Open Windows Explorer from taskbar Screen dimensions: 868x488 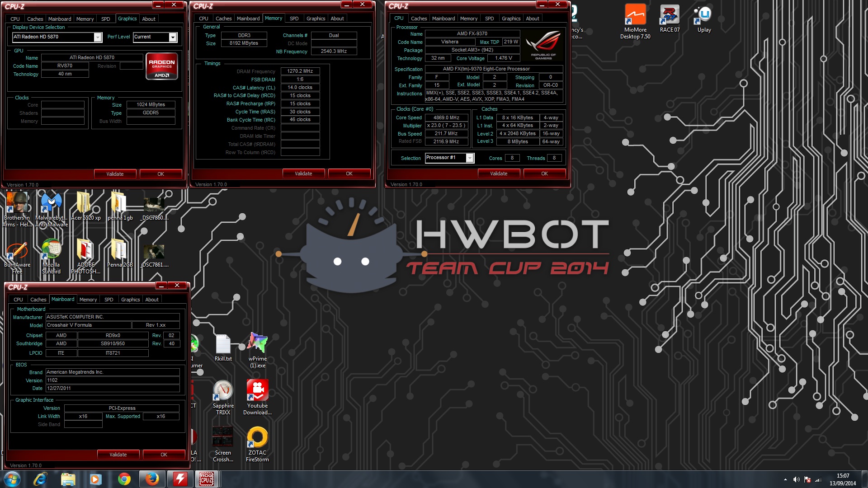pyautogui.click(x=68, y=479)
